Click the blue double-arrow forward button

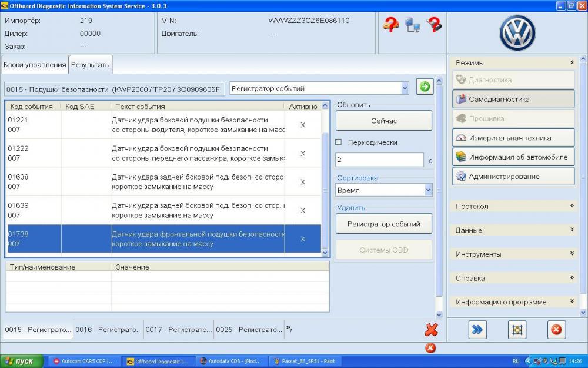[477, 330]
